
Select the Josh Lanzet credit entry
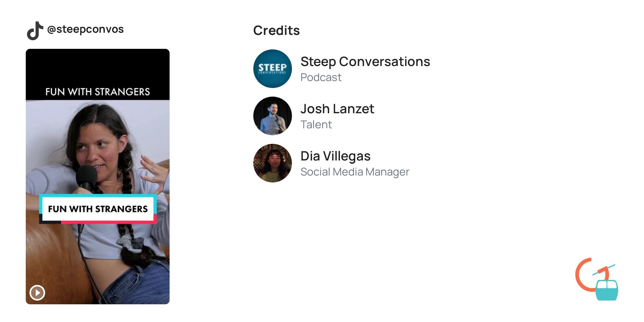coord(337,109)
